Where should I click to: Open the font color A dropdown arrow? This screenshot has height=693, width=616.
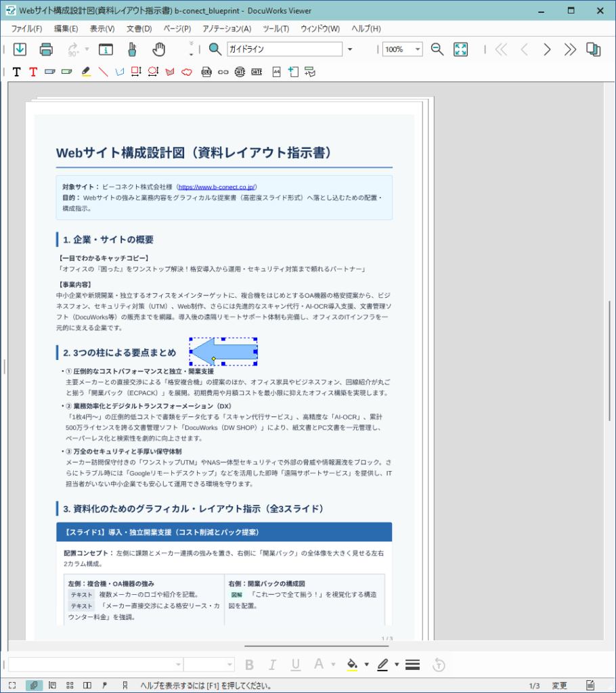[x=334, y=665]
